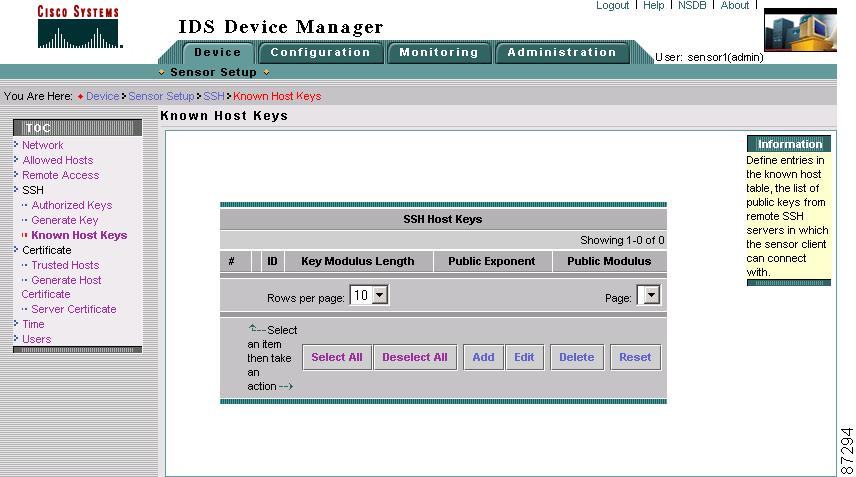Screen dimensions: 856x477
Task: Open Time in the TOC
Action: pos(33,324)
